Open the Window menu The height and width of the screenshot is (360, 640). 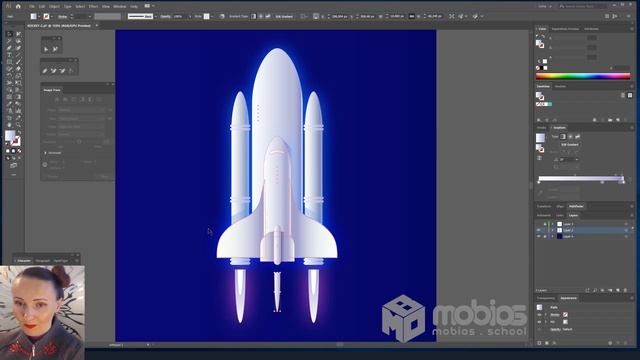click(x=120, y=7)
